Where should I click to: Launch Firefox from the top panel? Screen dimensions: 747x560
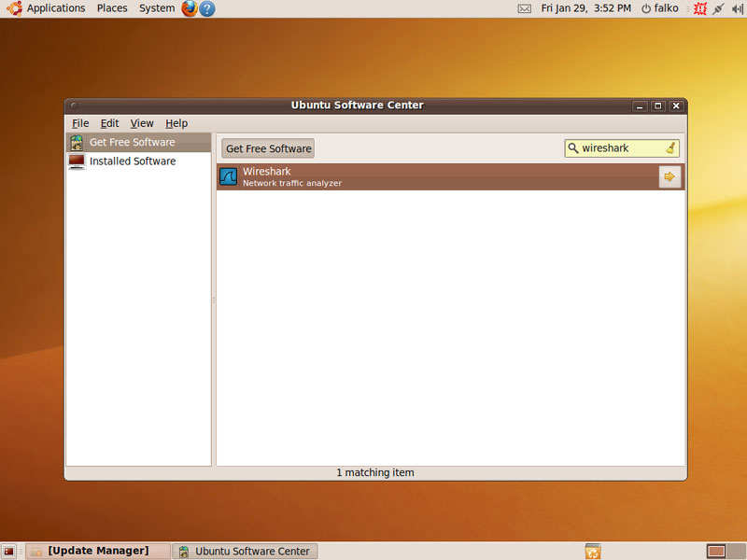pyautogui.click(x=190, y=8)
